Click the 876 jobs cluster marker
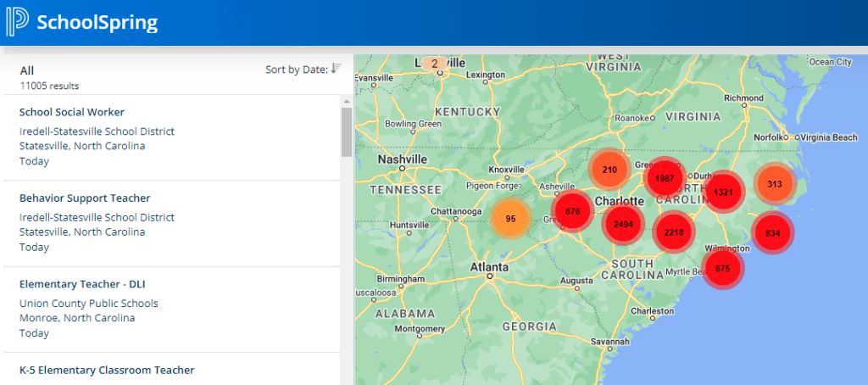868x385 pixels. click(572, 211)
